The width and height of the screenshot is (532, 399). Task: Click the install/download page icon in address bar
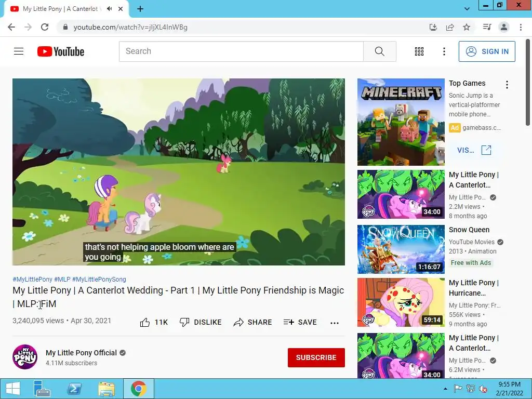[x=433, y=27]
